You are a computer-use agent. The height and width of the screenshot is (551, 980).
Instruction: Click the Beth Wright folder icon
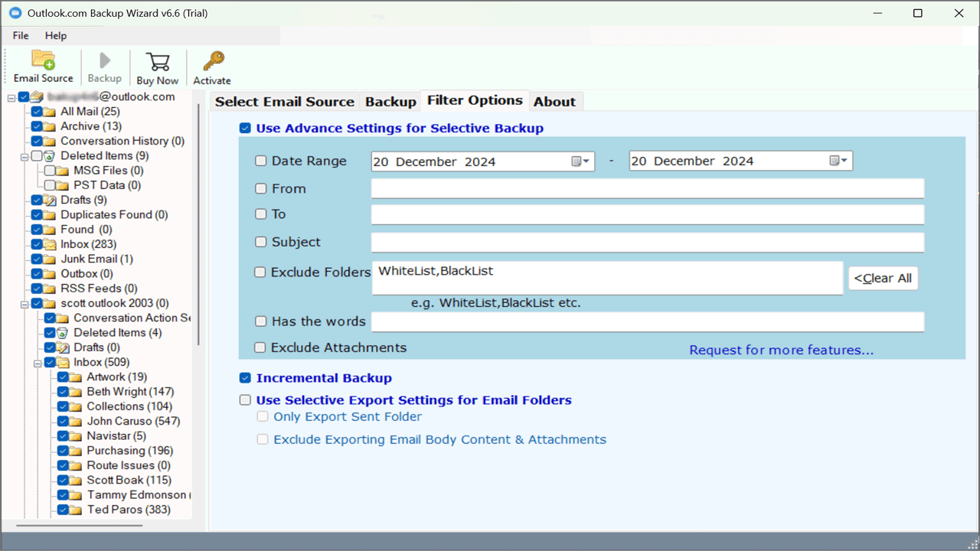tap(76, 392)
